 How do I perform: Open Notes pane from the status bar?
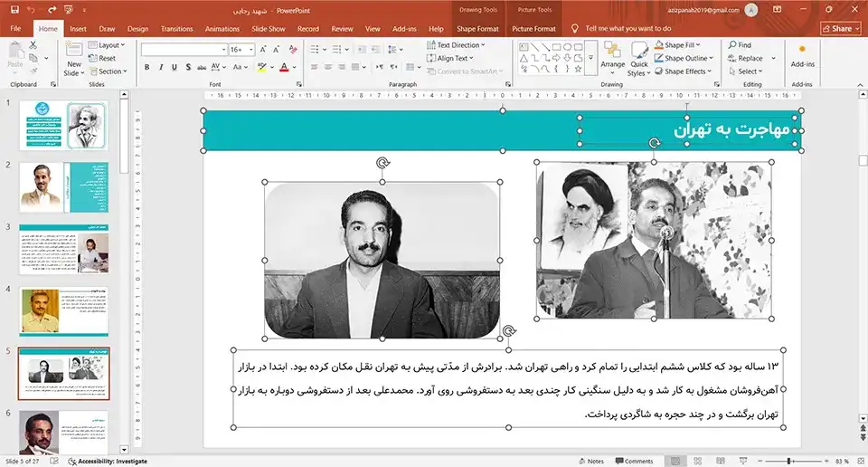[x=591, y=461]
